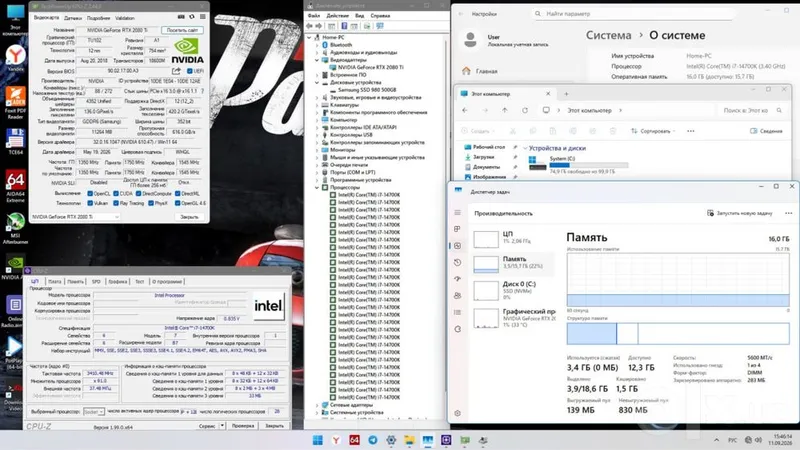Toggle the OpenGL 4.6 checkbox in GPU-Z
The height and width of the screenshot is (450, 800).
[178, 203]
